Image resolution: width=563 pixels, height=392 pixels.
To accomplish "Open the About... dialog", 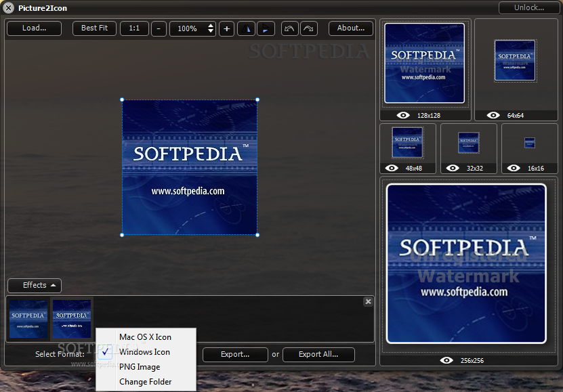I will tap(351, 28).
